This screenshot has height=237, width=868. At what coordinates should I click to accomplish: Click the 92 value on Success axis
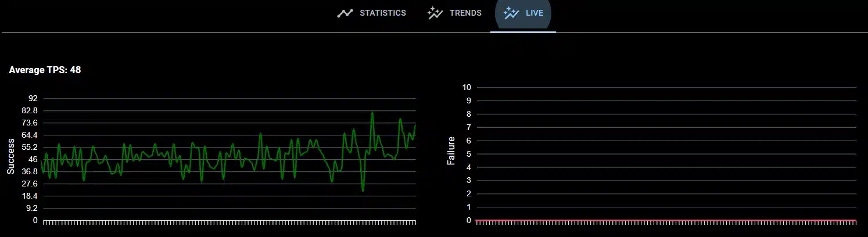tap(33, 98)
